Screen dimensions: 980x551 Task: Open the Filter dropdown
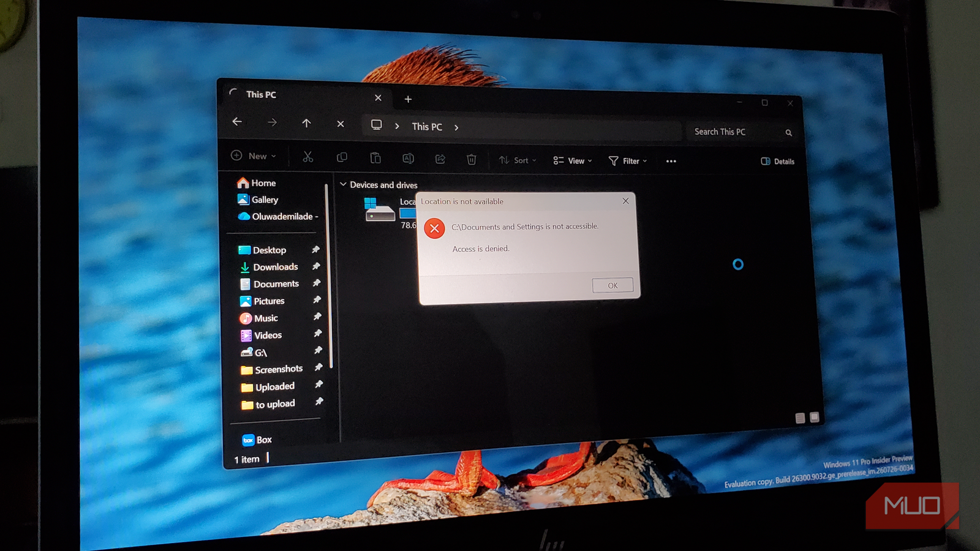click(628, 161)
